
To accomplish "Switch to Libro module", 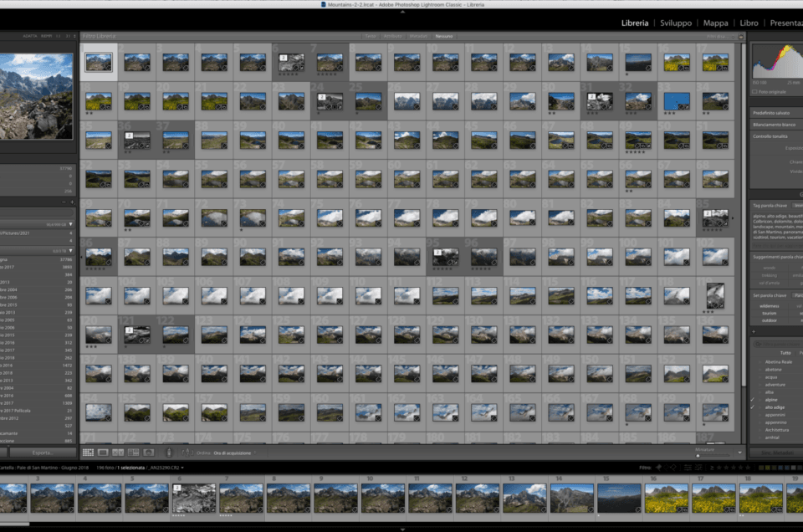I will 749,23.
